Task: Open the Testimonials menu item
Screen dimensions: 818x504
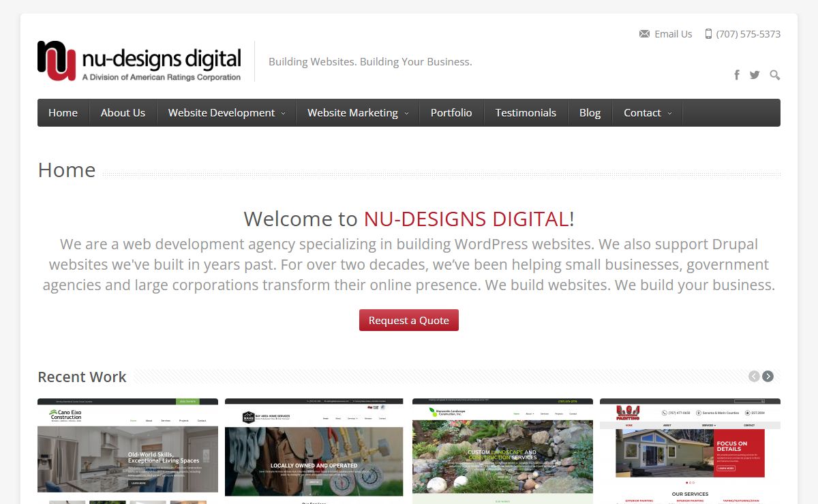Action: (x=526, y=113)
